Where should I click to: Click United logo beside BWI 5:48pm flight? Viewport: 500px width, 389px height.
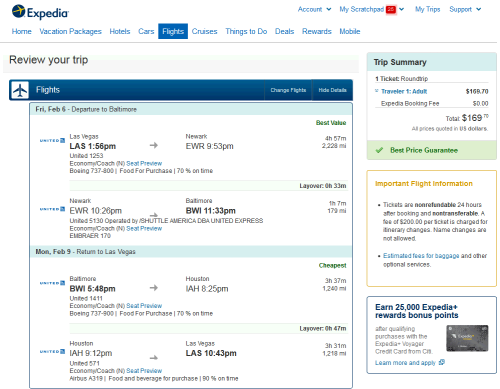click(x=52, y=283)
